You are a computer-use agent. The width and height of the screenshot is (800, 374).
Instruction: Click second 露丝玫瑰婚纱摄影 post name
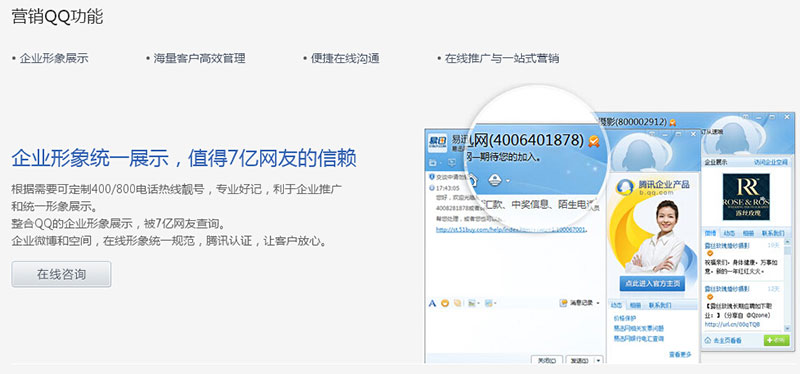[727, 289]
